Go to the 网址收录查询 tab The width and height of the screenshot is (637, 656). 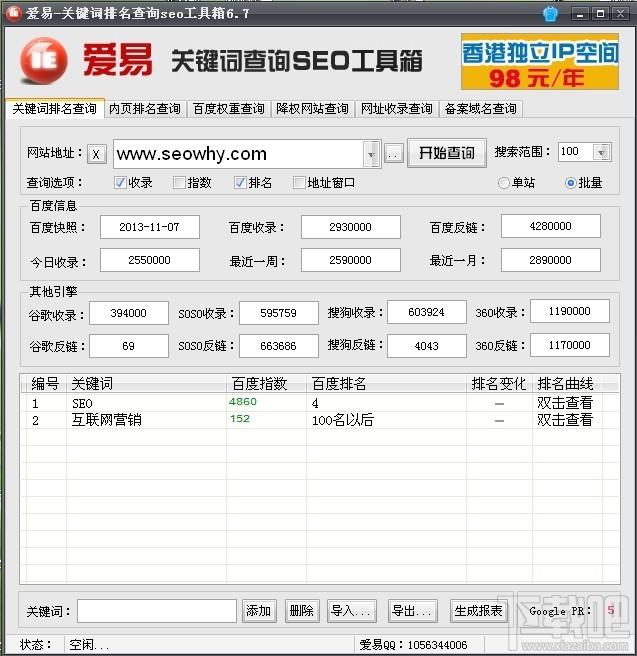[397, 109]
